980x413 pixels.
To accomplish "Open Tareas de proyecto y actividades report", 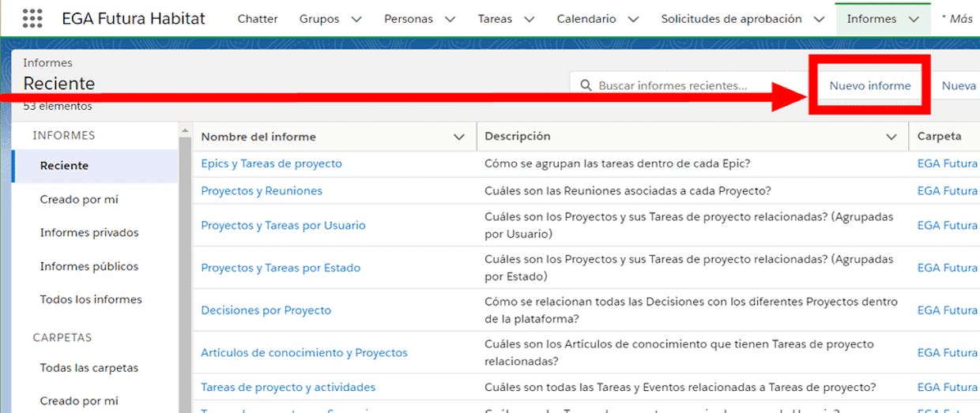I will click(288, 387).
